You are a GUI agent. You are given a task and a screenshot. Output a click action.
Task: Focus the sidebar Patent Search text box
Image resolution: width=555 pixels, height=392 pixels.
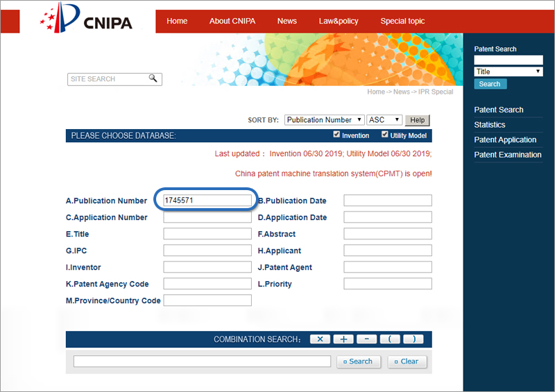click(x=509, y=60)
